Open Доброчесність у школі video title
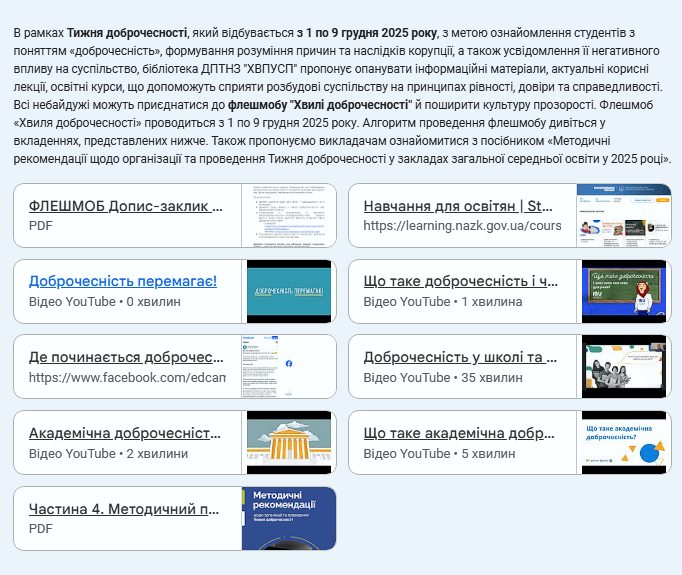Screen dimensions: 682x575 pyautogui.click(x=460, y=357)
